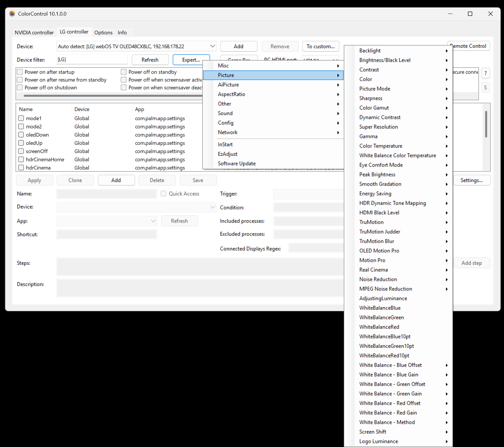The image size is (504, 447).
Task: Tick the mode1 preset checkbox
Action: click(x=21, y=118)
